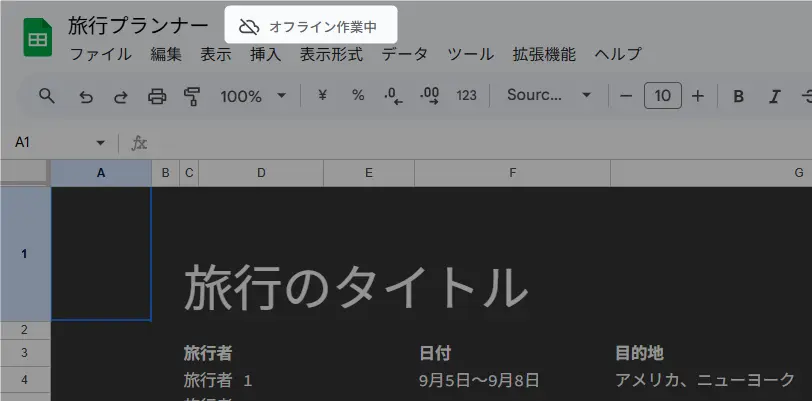Select the paint format roller icon

(x=193, y=96)
